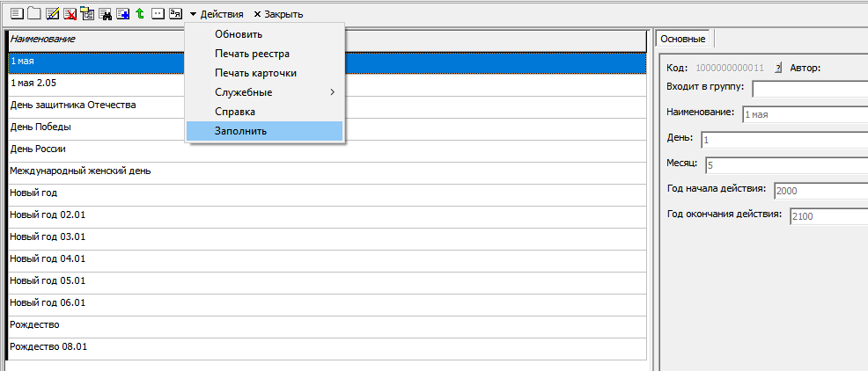
Task: Click the 'ая' sort order icon
Action: pyautogui.click(x=176, y=14)
